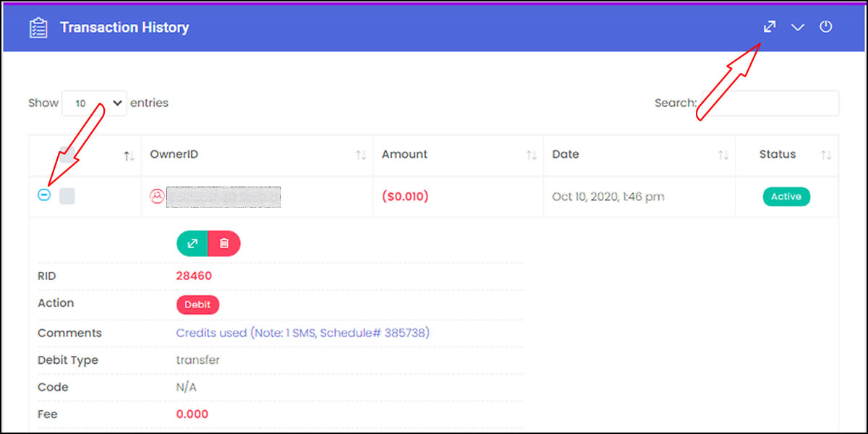
Task: Click the Search input field
Action: point(770,103)
